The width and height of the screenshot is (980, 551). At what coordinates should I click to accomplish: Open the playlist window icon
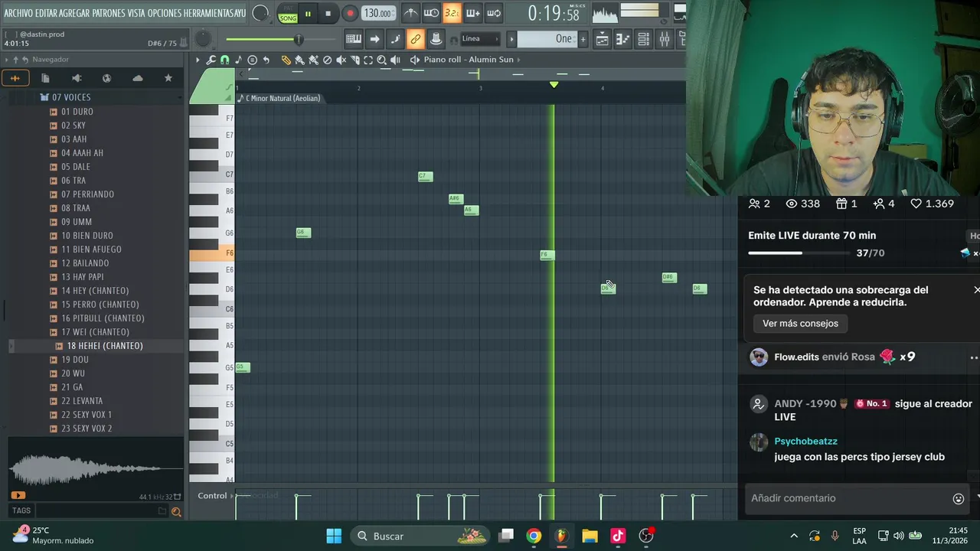(x=602, y=39)
